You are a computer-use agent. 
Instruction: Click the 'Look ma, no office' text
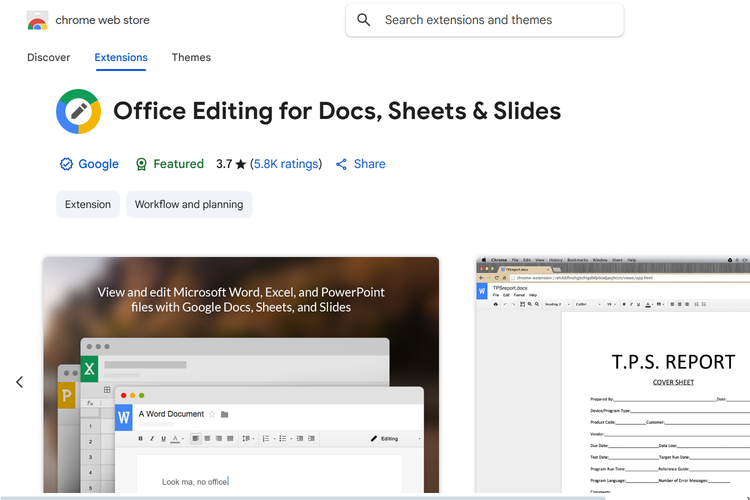(x=195, y=482)
